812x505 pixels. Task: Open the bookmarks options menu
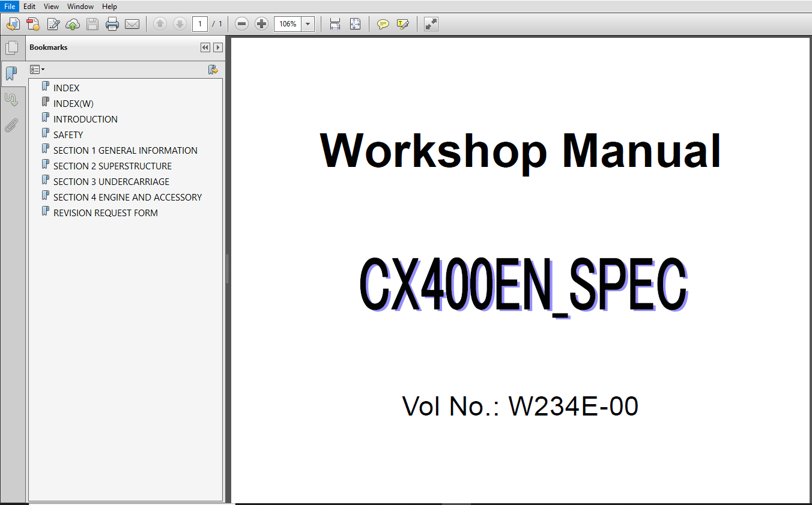(x=37, y=70)
